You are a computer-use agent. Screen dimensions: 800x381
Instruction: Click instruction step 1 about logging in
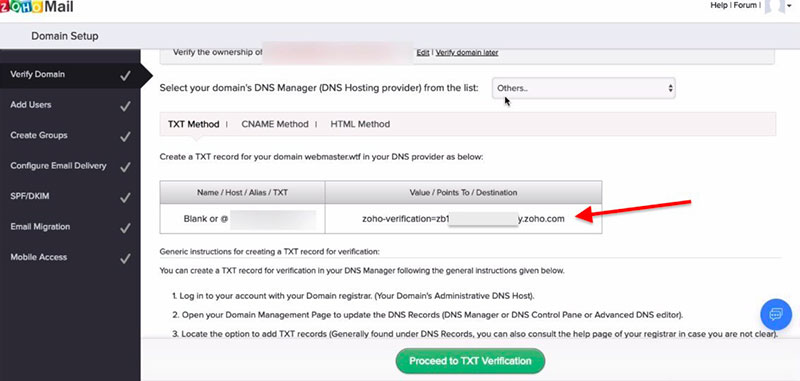(x=353, y=296)
